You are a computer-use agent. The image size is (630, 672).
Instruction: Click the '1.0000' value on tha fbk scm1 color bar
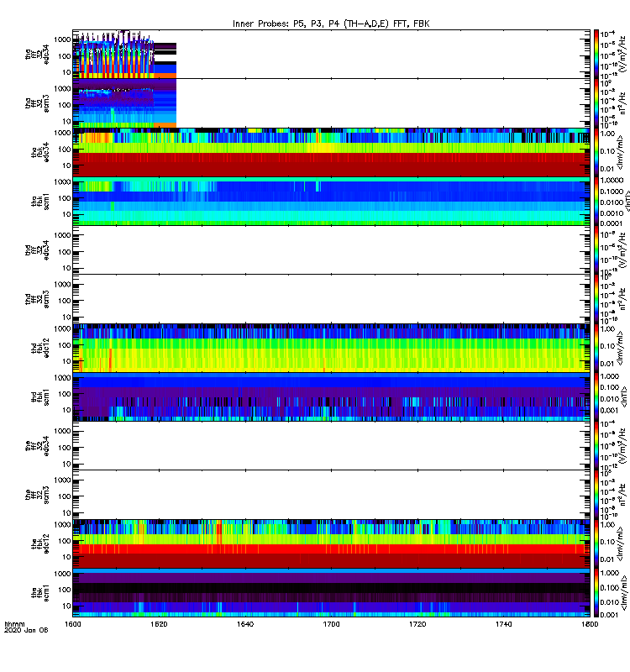(x=612, y=181)
